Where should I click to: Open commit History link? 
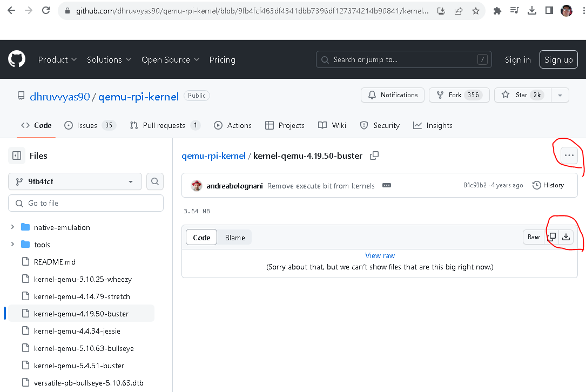pyautogui.click(x=548, y=185)
